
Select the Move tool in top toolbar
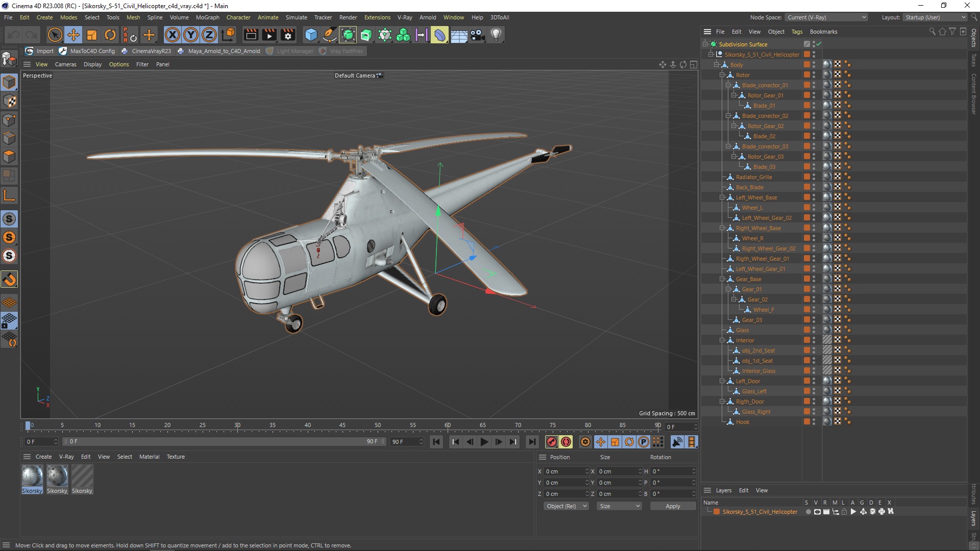(73, 35)
